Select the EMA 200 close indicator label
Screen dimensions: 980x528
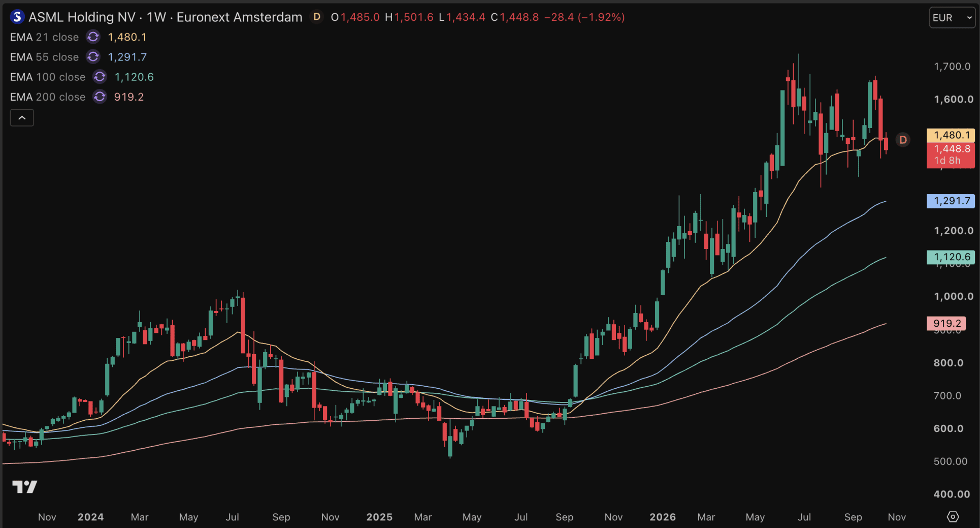click(48, 97)
